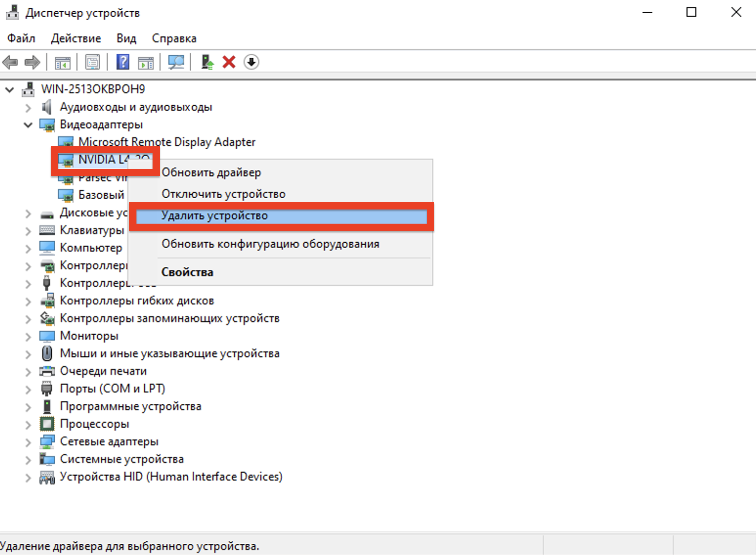Scan for hardware changes via monitor icon
The height and width of the screenshot is (555, 756).
(176, 62)
